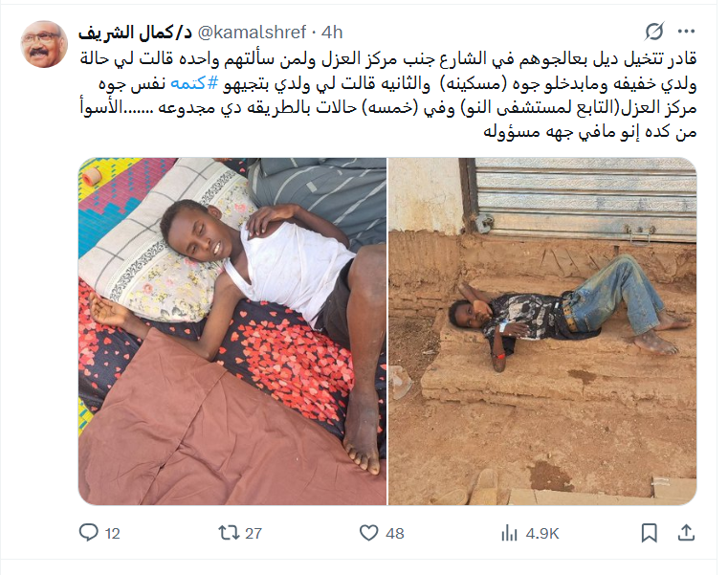
Task: Open view analytics bar chart icon
Action: (x=509, y=533)
